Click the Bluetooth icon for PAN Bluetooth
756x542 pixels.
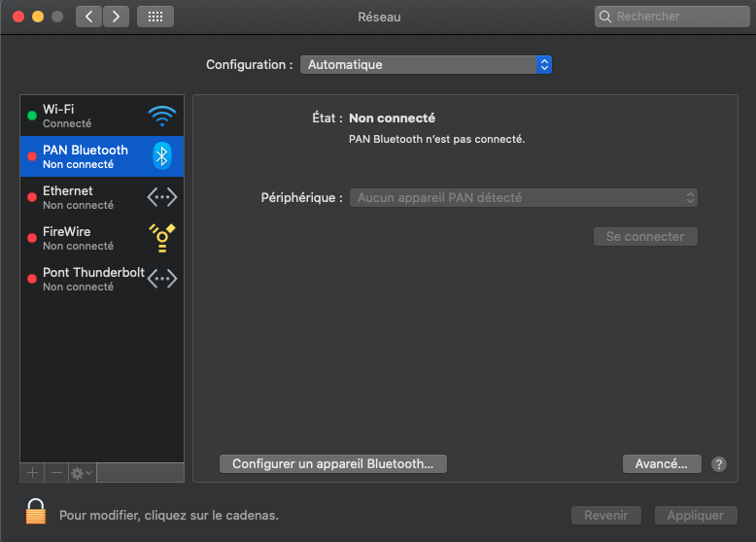click(x=162, y=156)
